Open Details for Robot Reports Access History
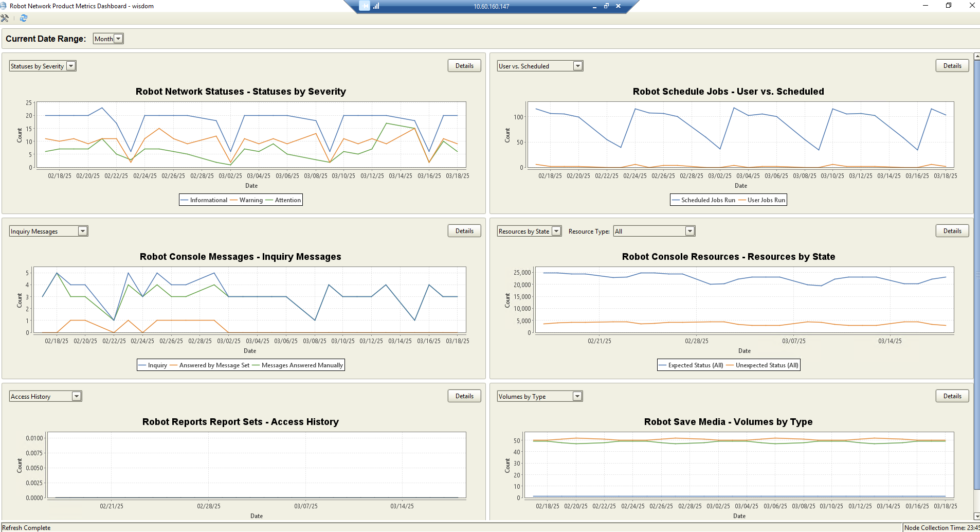The width and height of the screenshot is (980, 532). pyautogui.click(x=464, y=396)
